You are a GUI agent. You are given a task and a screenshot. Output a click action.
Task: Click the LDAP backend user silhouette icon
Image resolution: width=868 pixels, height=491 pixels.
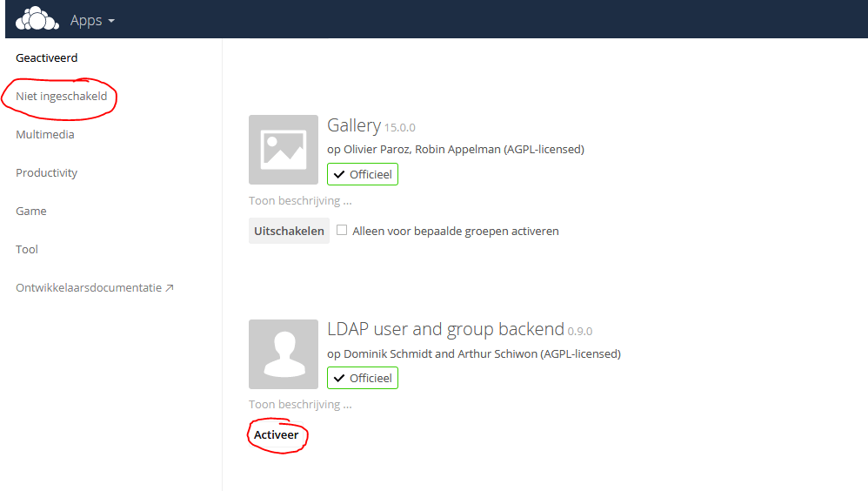coord(284,353)
